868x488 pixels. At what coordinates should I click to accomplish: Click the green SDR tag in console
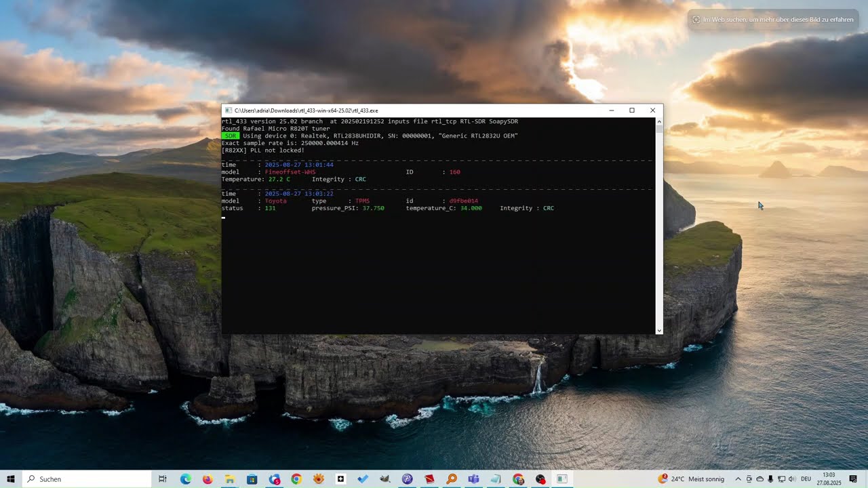click(x=231, y=136)
